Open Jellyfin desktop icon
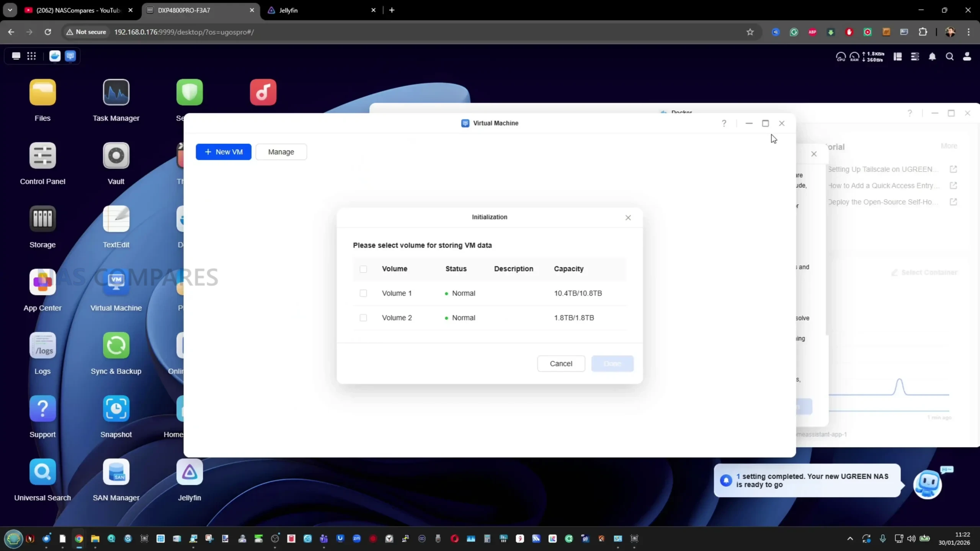The width and height of the screenshot is (980, 551). (x=189, y=472)
